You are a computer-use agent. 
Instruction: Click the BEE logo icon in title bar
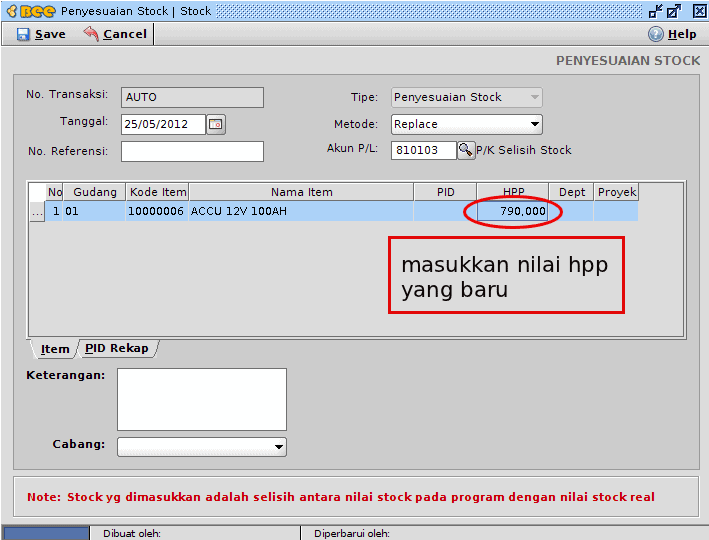[x=31, y=11]
